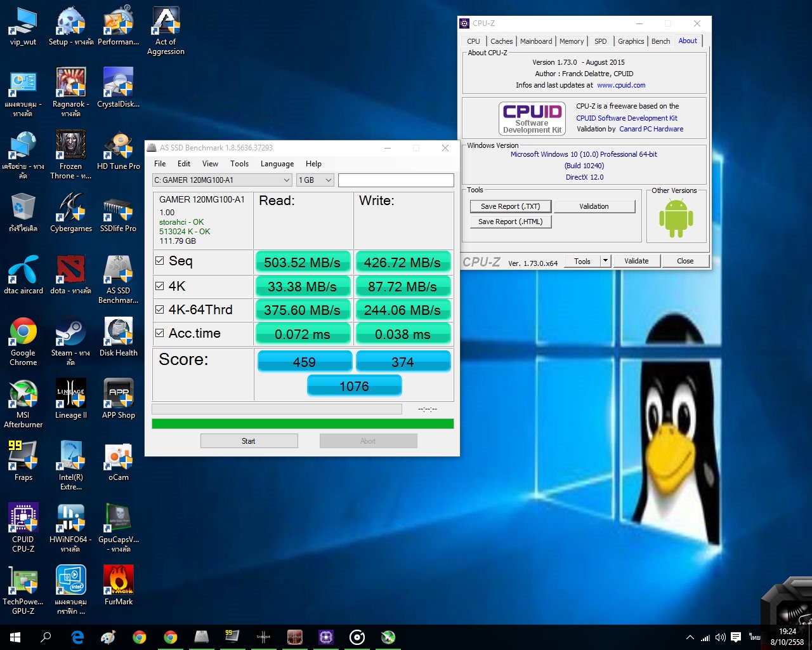The height and width of the screenshot is (650, 812).
Task: Click the Close button at CPU-Z bottom
Action: pos(685,261)
